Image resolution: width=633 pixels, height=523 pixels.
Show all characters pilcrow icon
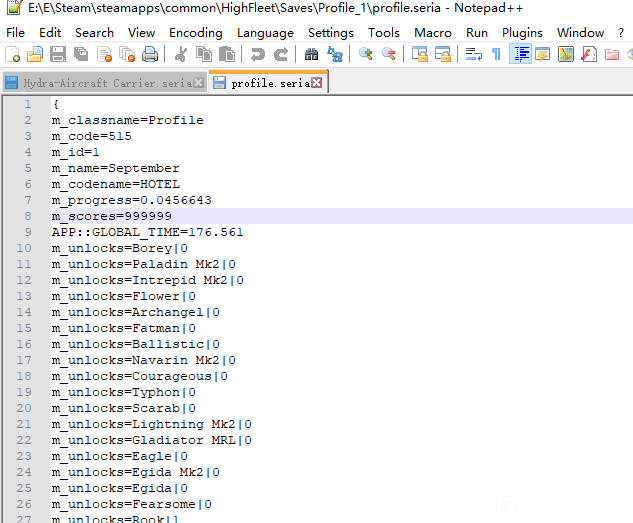coord(497,54)
